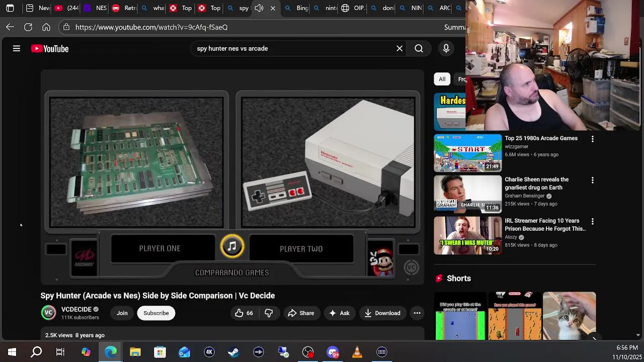The image size is (644, 362).
Task: Open Edge tab actions menu icon
Action: (10, 8)
